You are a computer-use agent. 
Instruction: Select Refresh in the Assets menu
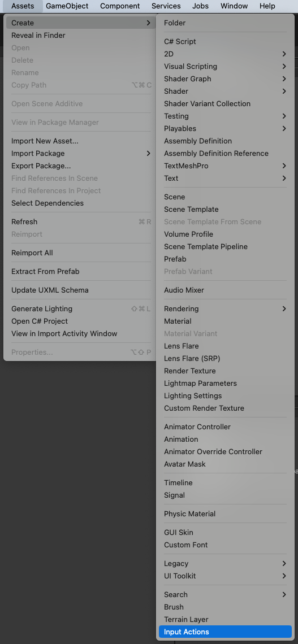80,222
